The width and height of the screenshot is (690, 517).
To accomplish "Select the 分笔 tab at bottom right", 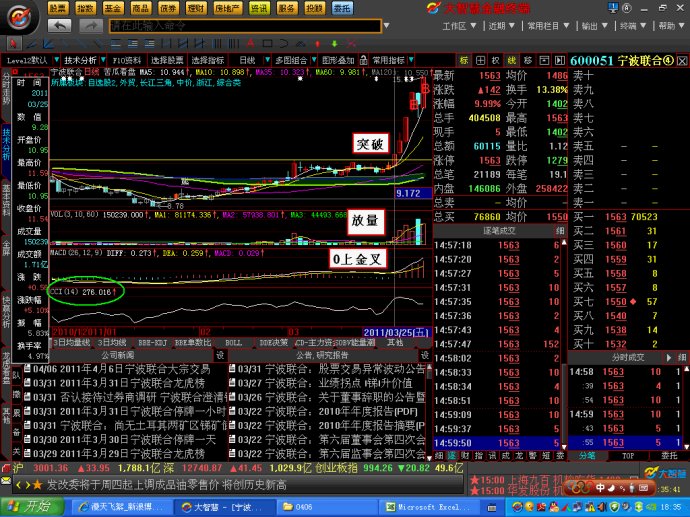I will (x=587, y=456).
